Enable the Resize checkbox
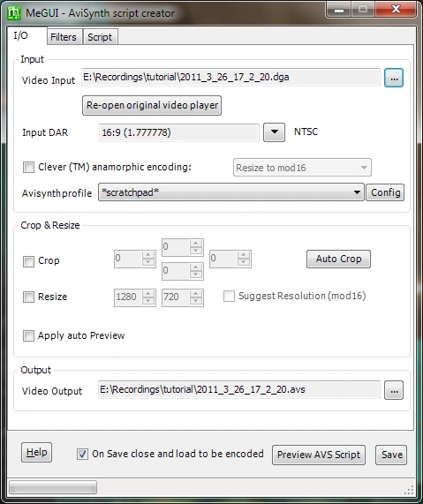Image resolution: width=423 pixels, height=504 pixels. pos(28,297)
